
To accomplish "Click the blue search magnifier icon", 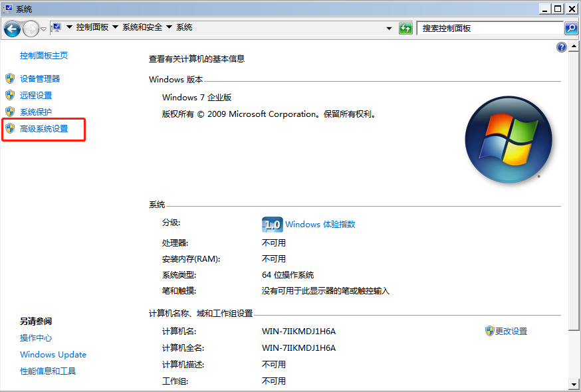I will point(572,28).
